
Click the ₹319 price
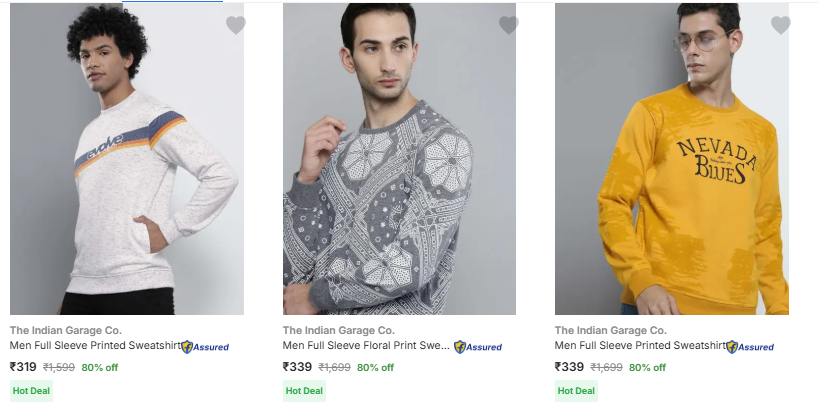pos(23,367)
